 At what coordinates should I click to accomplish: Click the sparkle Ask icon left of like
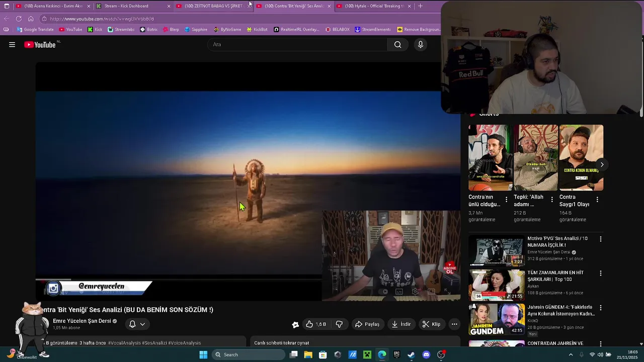(x=295, y=325)
